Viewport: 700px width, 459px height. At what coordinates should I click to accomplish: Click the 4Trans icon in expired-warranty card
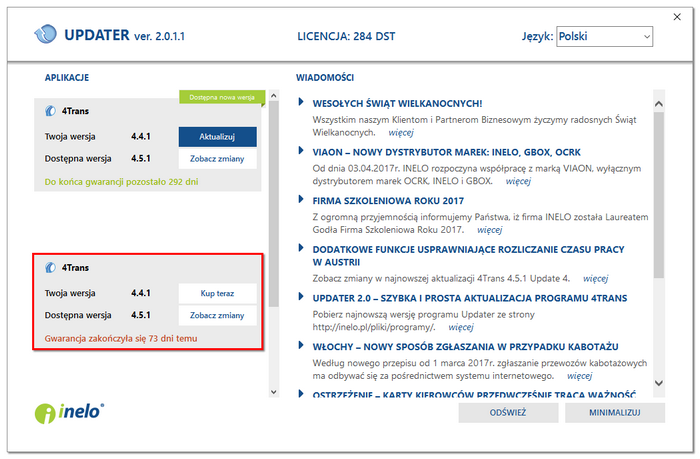click(x=50, y=267)
